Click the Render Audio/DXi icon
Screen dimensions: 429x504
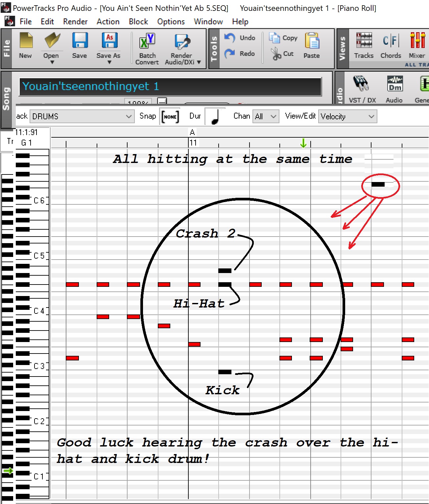(182, 42)
